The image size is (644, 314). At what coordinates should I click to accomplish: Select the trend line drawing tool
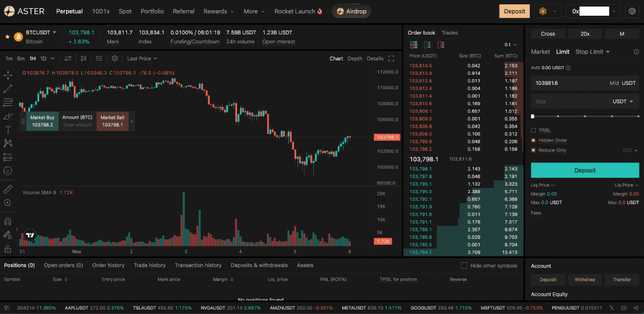pyautogui.click(x=8, y=88)
